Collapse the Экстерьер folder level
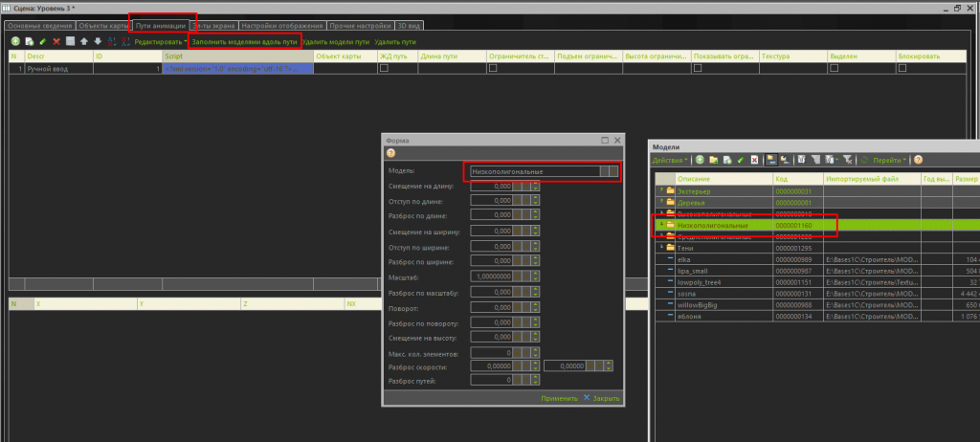The height and width of the screenshot is (442, 980). (661, 189)
